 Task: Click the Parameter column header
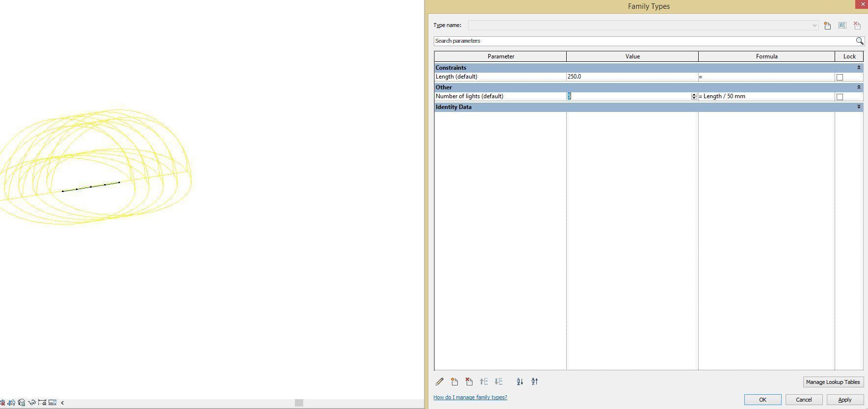click(500, 56)
